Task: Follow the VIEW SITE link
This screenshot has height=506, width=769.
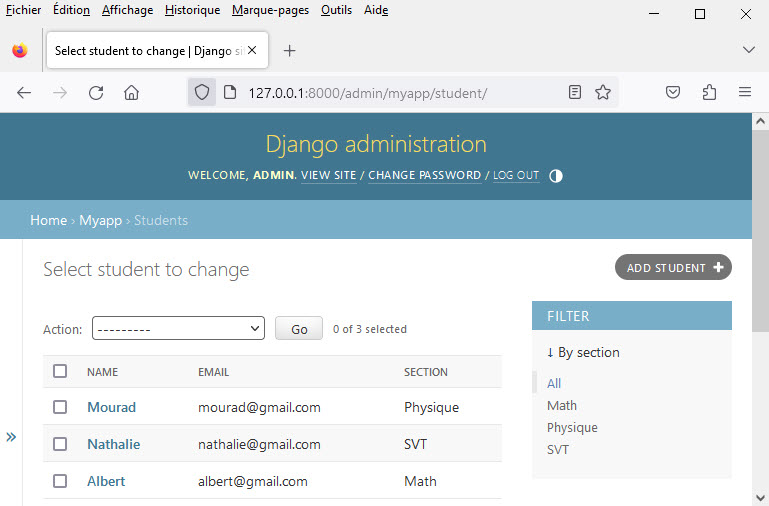Action: pyautogui.click(x=329, y=176)
